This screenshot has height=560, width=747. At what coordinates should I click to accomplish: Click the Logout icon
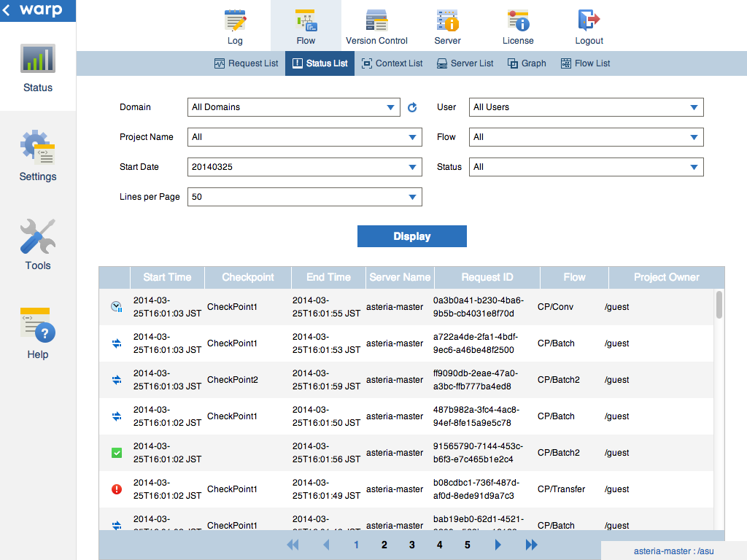point(589,26)
